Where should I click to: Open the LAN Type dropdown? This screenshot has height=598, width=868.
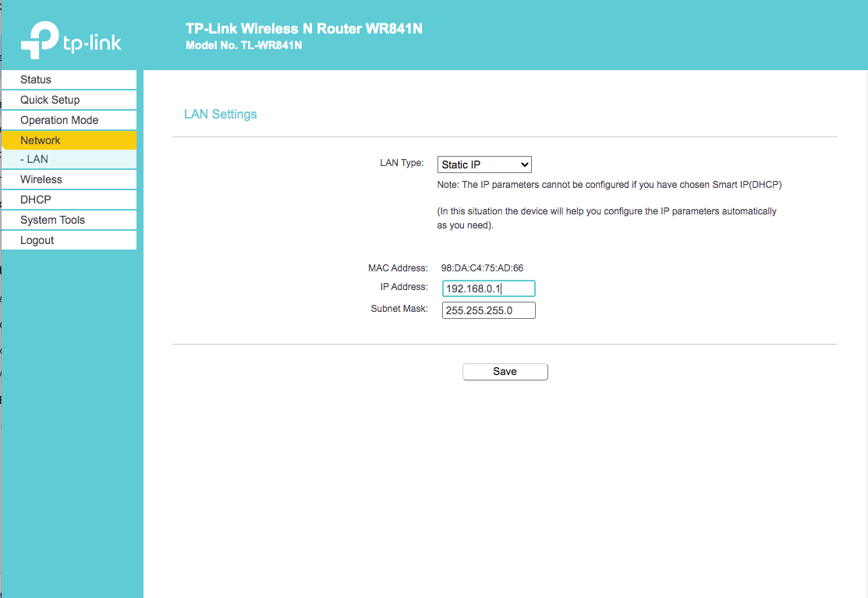coord(484,165)
